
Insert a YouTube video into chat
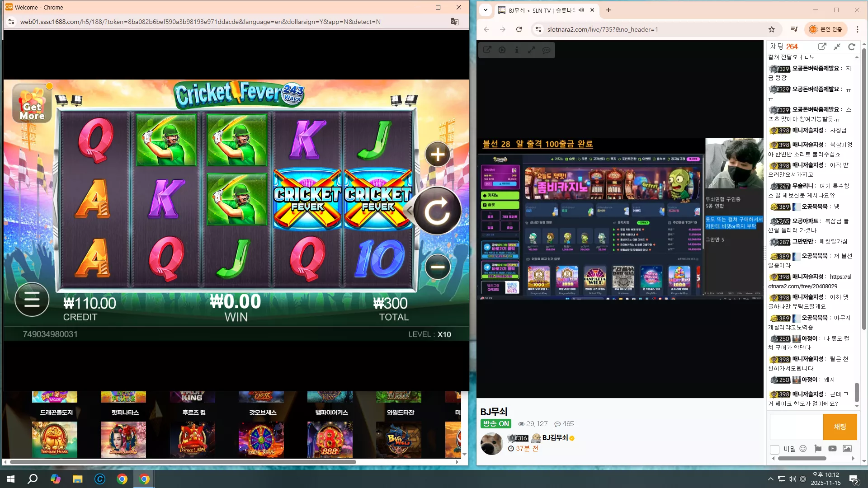point(832,449)
